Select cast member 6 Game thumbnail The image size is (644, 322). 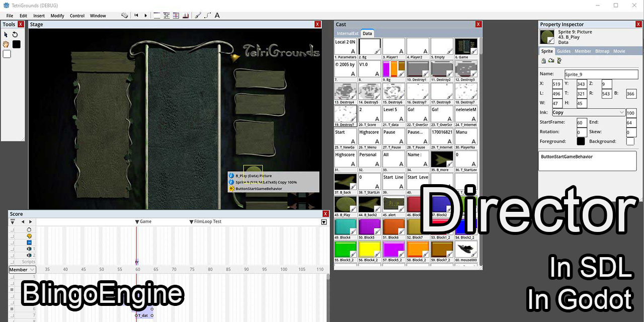(466, 47)
